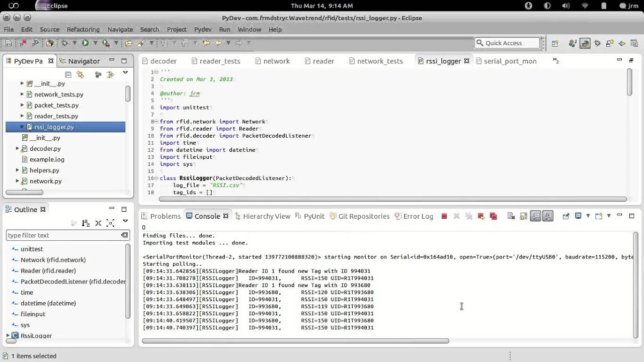Click the Open Console icon

coord(599,216)
